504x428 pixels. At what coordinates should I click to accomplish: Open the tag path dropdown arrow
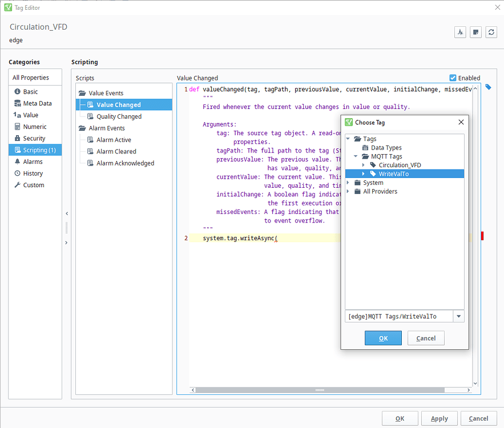pos(459,316)
